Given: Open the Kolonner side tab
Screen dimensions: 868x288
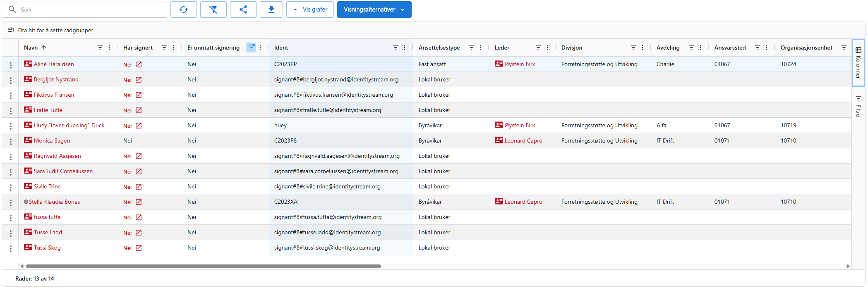Looking at the screenshot, I should coord(858,63).
